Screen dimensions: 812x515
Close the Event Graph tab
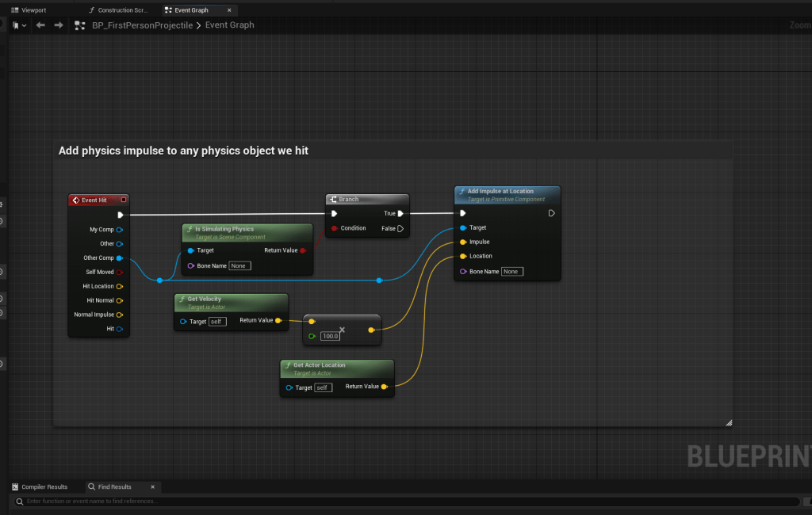tap(229, 10)
